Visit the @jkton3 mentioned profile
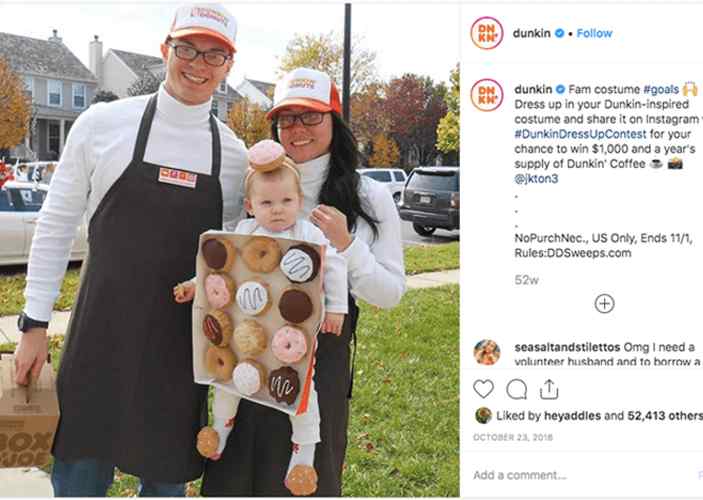The width and height of the screenshot is (703, 500). click(536, 179)
